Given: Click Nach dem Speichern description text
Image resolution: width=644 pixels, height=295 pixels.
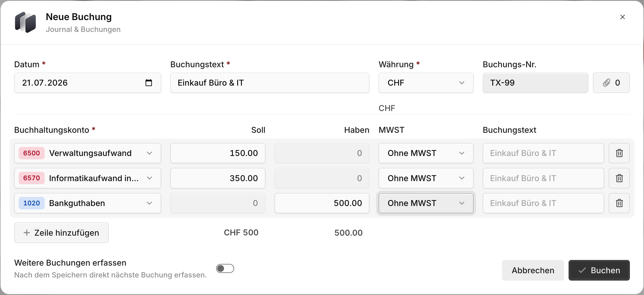Looking at the screenshot, I should tap(110, 275).
